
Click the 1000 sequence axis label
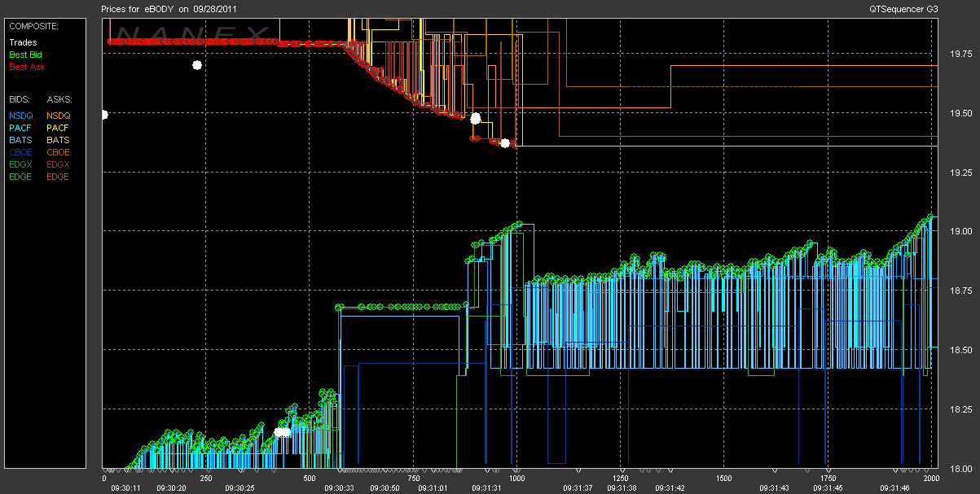(516, 479)
